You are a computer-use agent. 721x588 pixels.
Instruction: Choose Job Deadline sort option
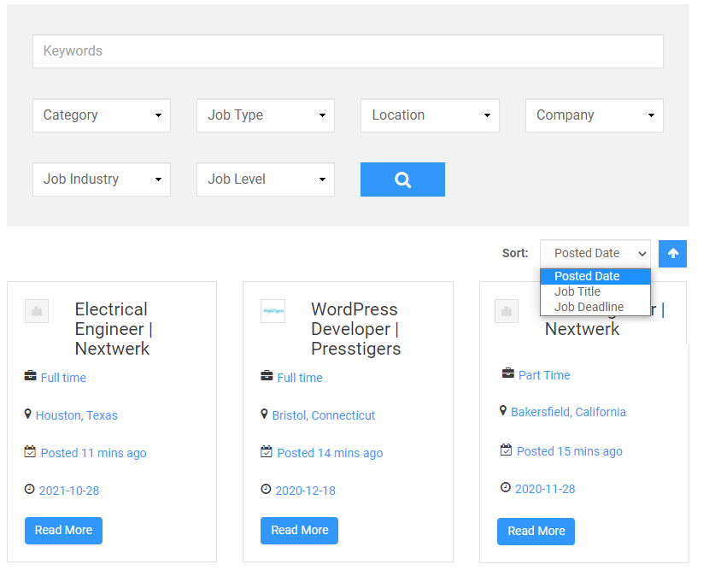coord(589,307)
